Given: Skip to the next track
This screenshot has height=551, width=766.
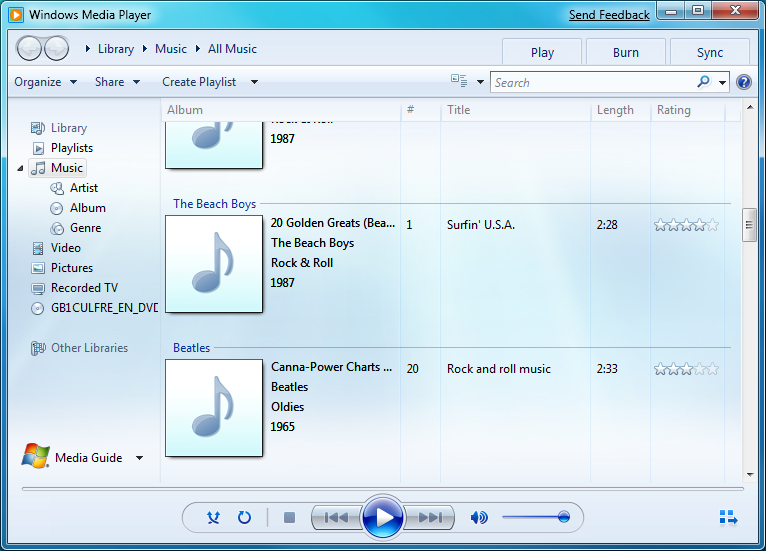Looking at the screenshot, I should (x=430, y=518).
